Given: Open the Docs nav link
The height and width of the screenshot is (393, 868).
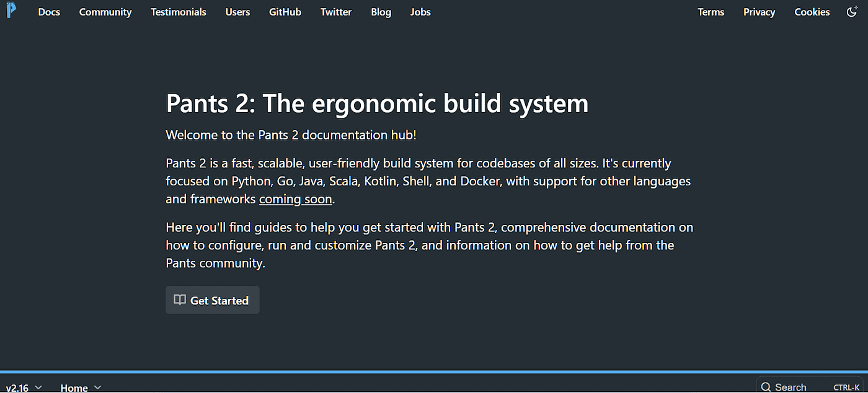Looking at the screenshot, I should point(49,12).
